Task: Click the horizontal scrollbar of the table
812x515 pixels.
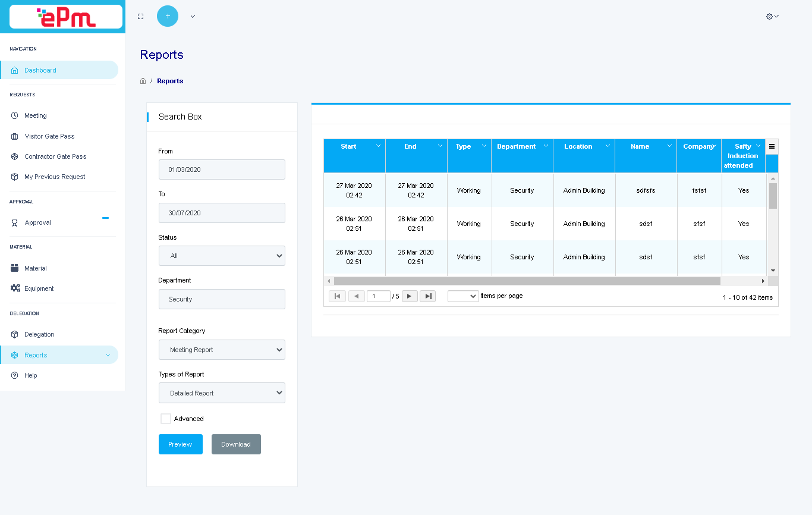Action: [527, 281]
